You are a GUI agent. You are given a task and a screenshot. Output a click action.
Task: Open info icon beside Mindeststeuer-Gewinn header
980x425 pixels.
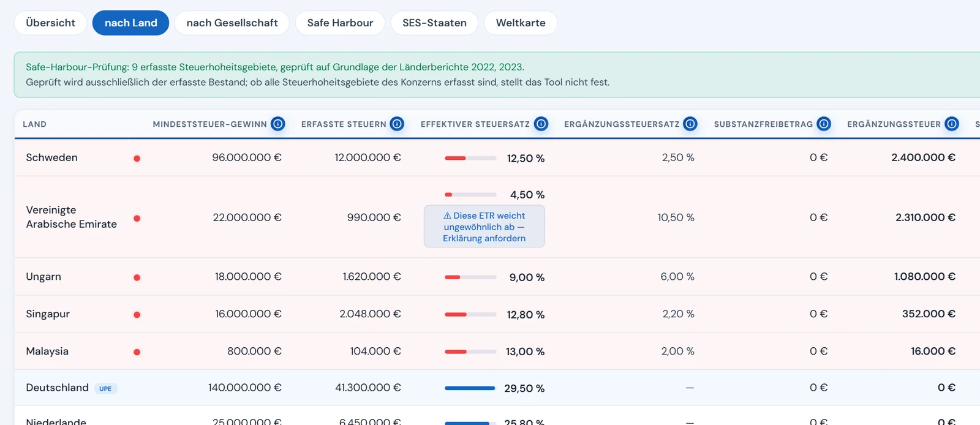click(x=278, y=124)
